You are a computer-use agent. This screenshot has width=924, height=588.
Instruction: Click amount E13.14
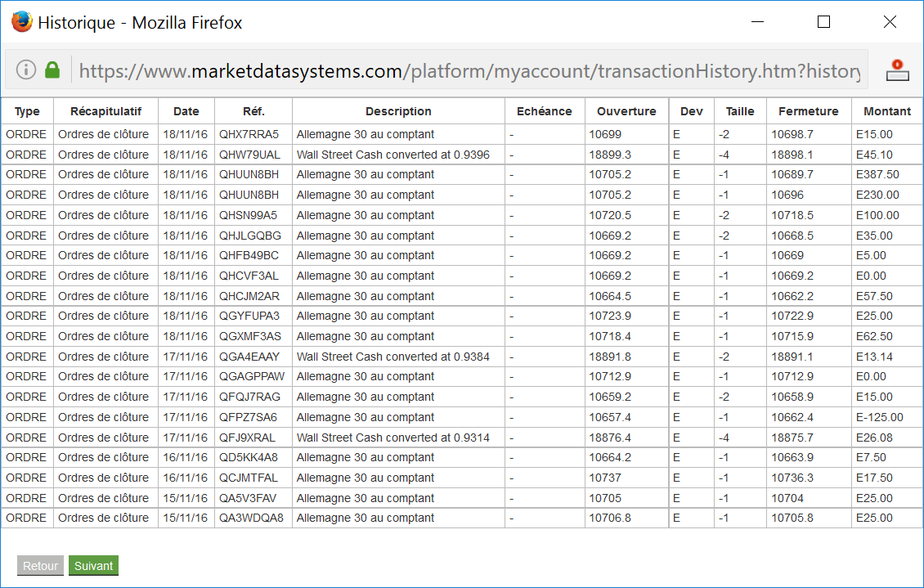[874, 357]
